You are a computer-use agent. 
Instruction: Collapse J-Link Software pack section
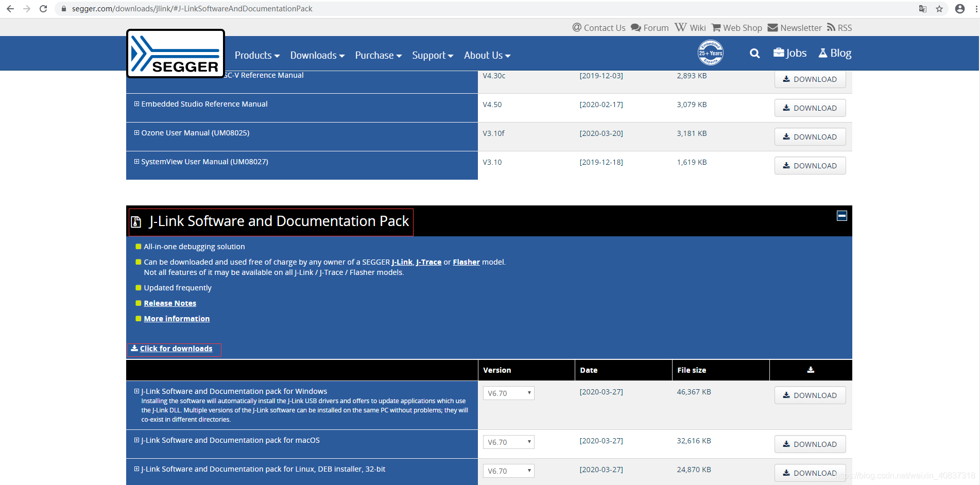click(842, 216)
